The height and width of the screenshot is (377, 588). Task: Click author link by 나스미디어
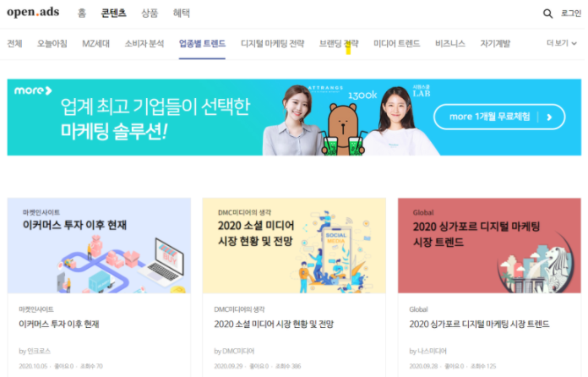coord(427,351)
